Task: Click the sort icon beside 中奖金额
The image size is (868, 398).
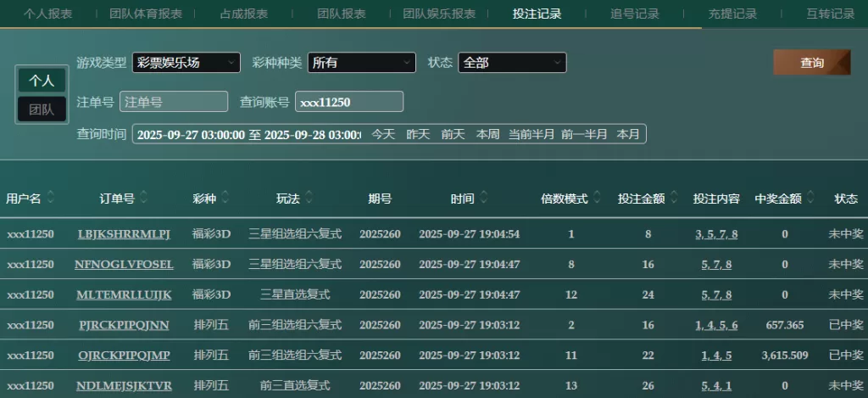Action: point(810,199)
